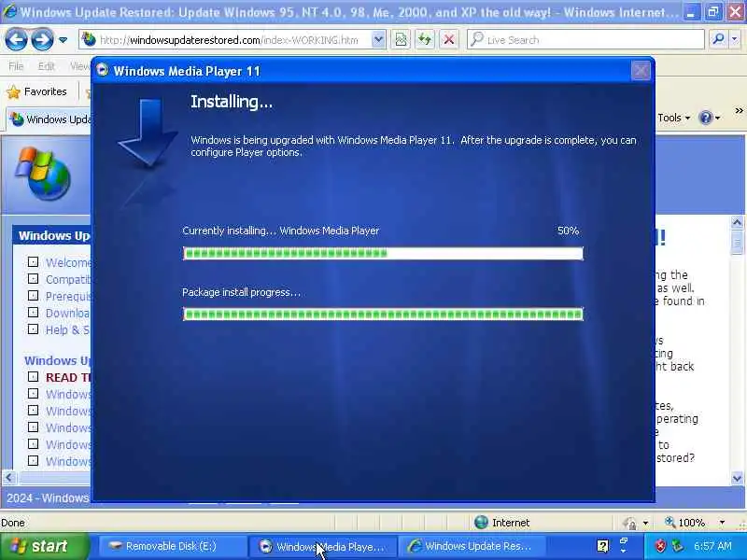The height and width of the screenshot is (560, 747).
Task: Click the Windows Media Player install progress bar
Action: [x=383, y=253]
